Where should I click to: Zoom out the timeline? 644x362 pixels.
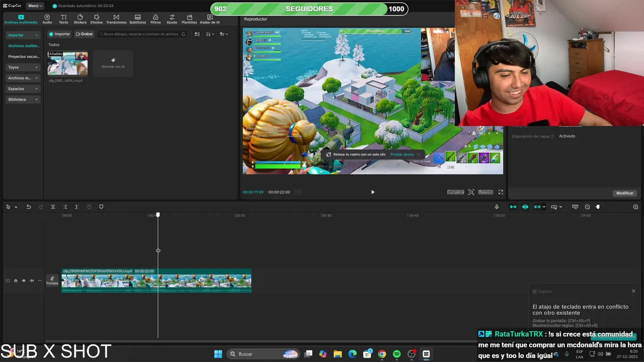tap(587, 207)
